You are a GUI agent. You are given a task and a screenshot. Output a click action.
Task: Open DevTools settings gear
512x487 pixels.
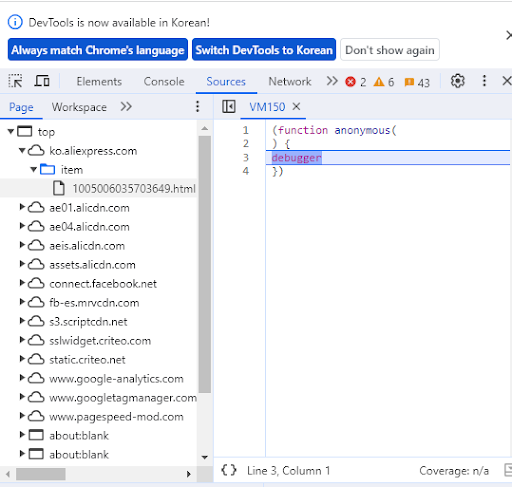(457, 81)
